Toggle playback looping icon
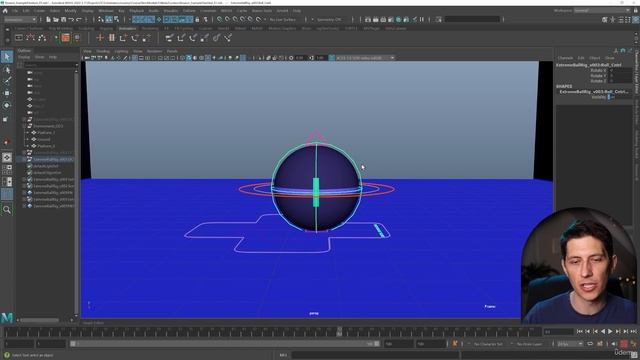 point(590,344)
